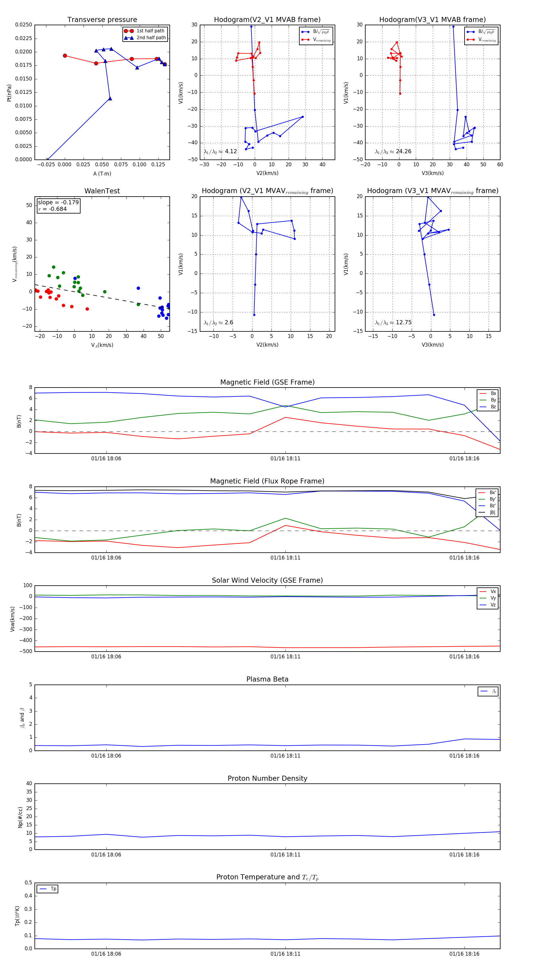Click the λ1/λ2 ≈ 2.6 annotation

(218, 323)
